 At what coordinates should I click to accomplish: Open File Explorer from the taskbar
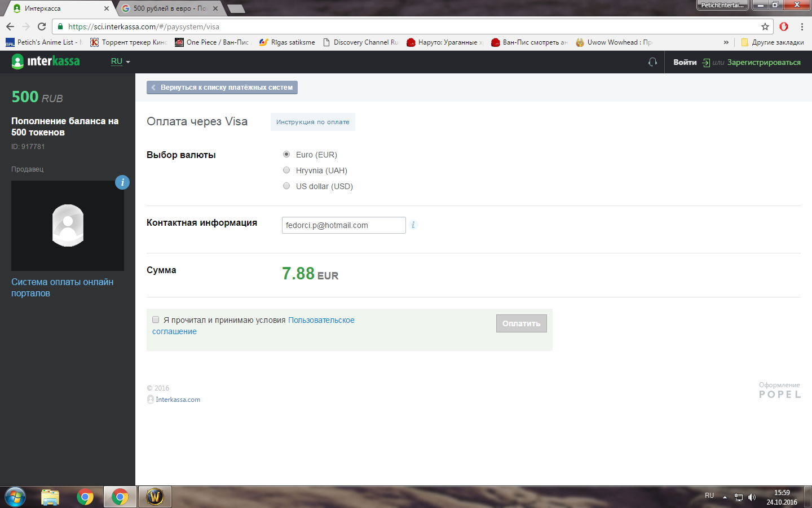click(x=50, y=497)
